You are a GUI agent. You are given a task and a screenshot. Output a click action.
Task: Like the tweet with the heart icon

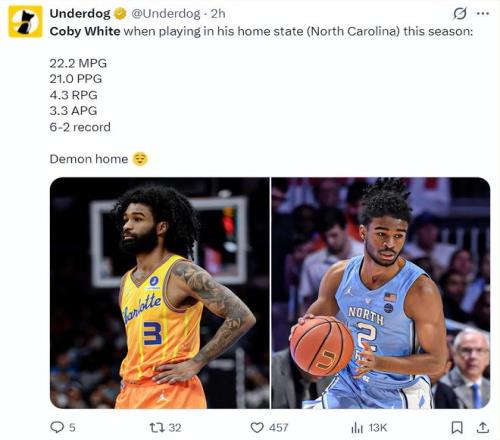(x=257, y=427)
